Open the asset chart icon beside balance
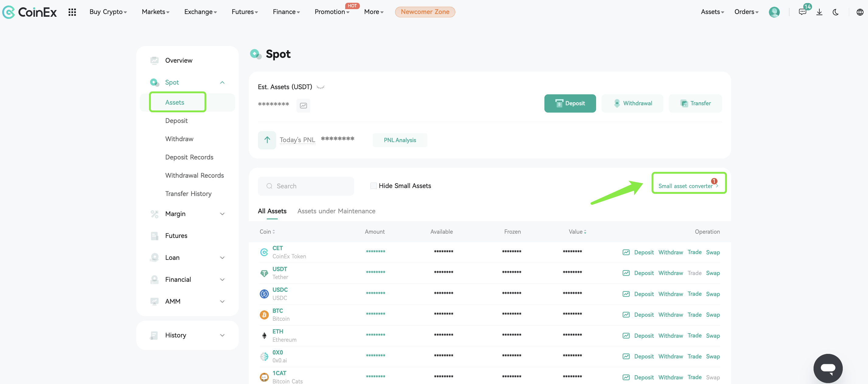The height and width of the screenshot is (384, 868). click(x=303, y=106)
